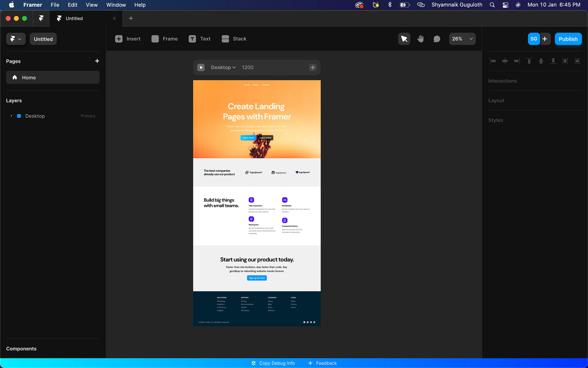
Task: Click Copy Debug Info
Action: pyautogui.click(x=273, y=363)
